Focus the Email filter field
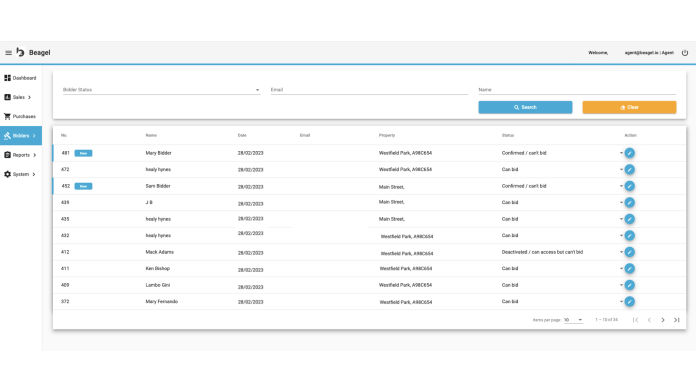The image size is (696, 392). (369, 90)
